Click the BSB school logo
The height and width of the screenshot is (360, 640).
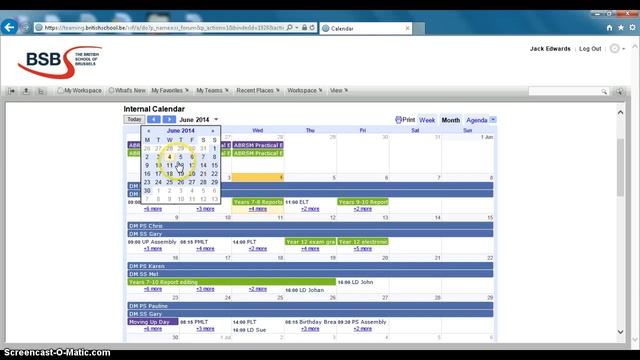click(60, 62)
